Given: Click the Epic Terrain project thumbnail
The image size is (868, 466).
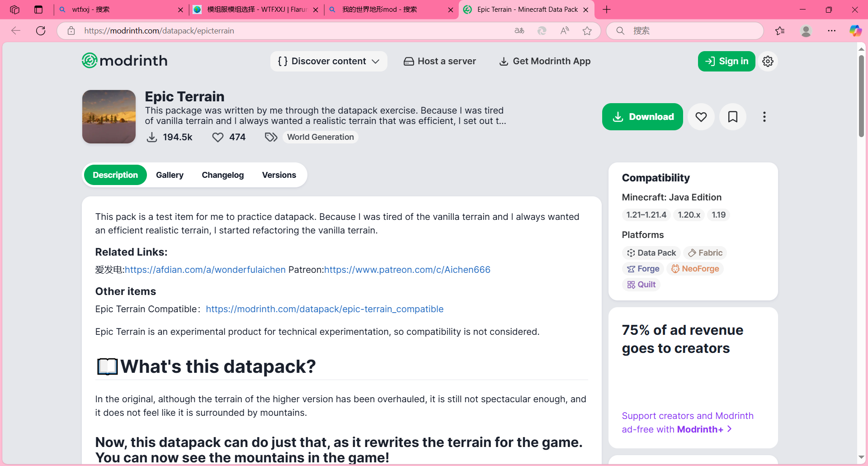Looking at the screenshot, I should click(109, 117).
